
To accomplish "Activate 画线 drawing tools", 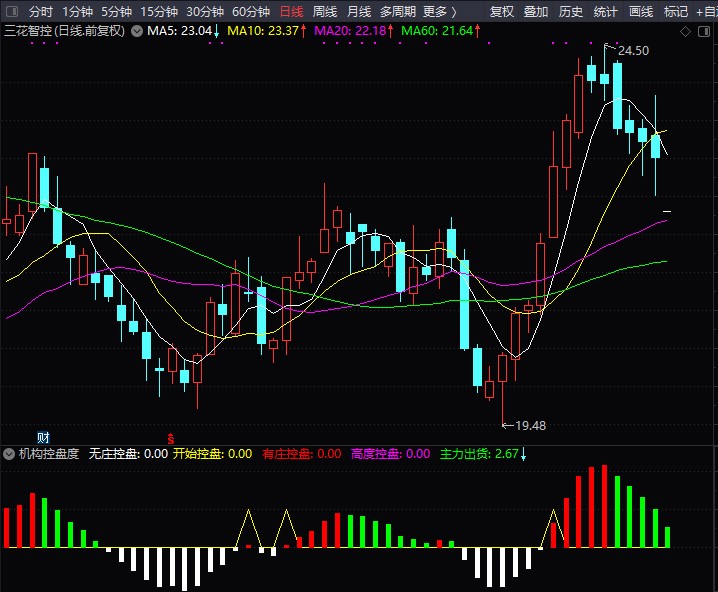I will pos(641,11).
